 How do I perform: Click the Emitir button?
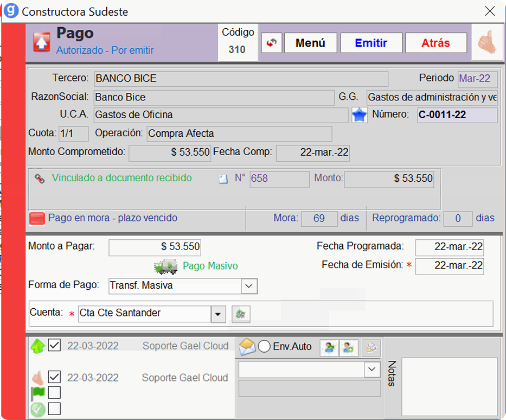pos(371,43)
